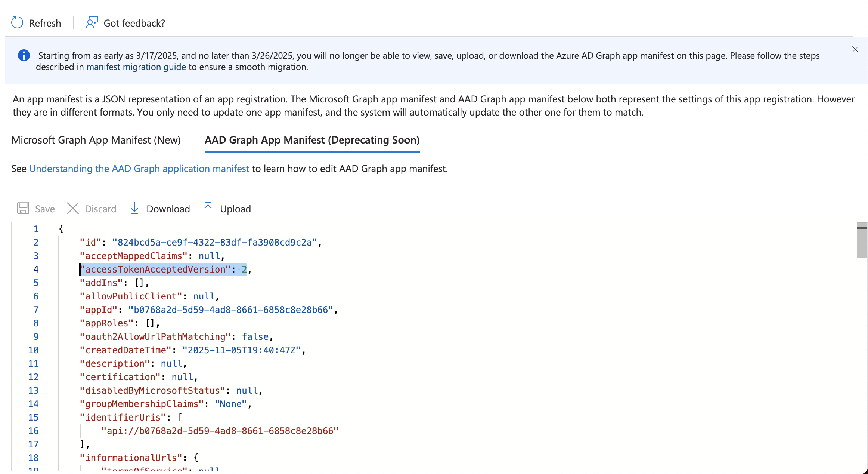Click line number 15 in the gutter
Image resolution: width=868 pixels, height=474 pixels.
coord(34,417)
